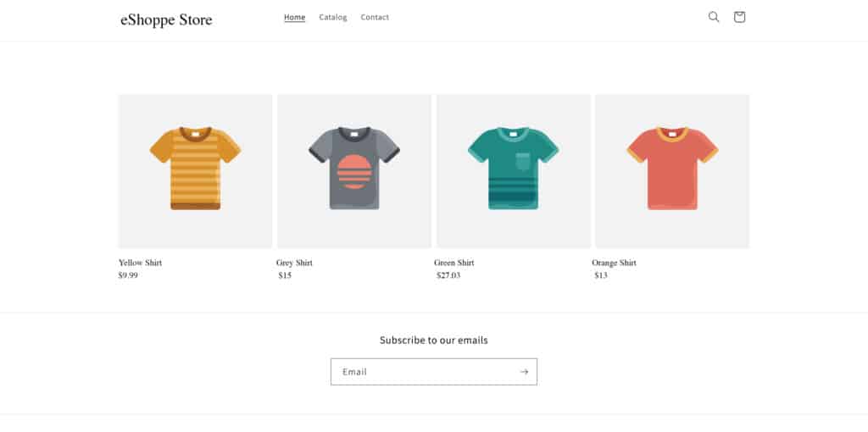
Task: Go to the Home menu item
Action: click(x=294, y=17)
